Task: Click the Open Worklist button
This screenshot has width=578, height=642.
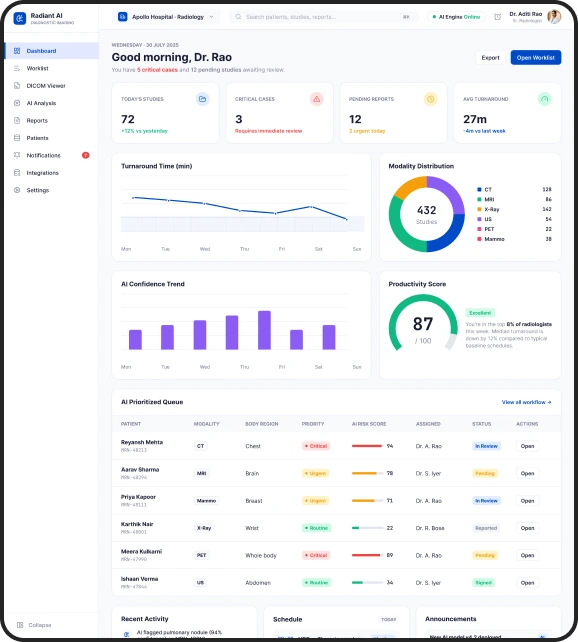Action: (x=535, y=58)
